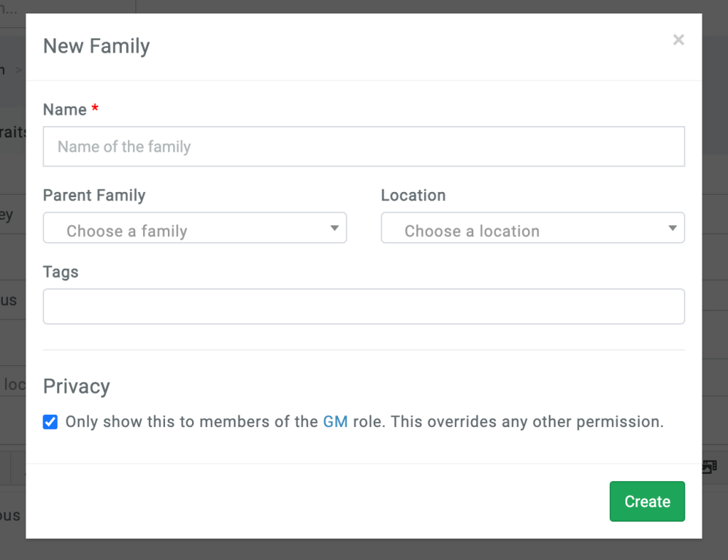Click the red asterisk beside Name
The image size is (728, 560).
click(94, 109)
